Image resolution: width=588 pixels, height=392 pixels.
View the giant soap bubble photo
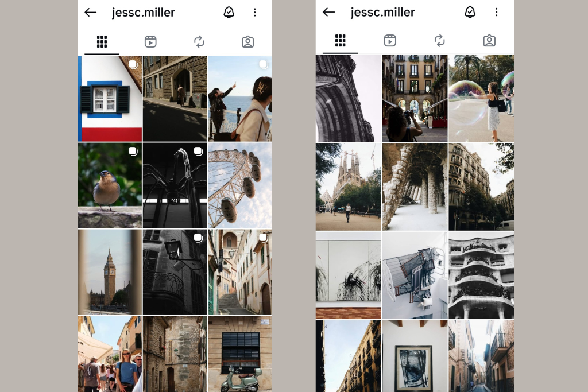pos(481,98)
